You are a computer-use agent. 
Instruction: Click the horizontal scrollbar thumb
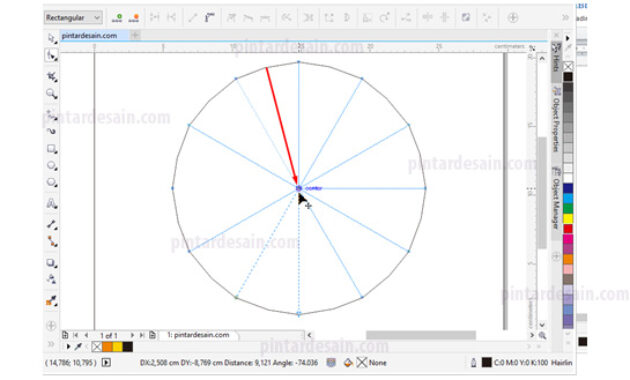421,335
